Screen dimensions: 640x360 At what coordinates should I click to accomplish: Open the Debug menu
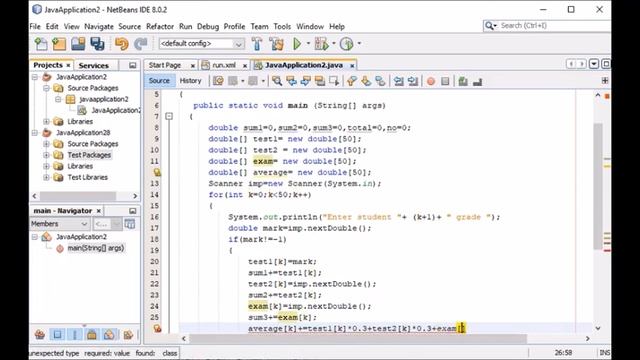click(x=208, y=27)
